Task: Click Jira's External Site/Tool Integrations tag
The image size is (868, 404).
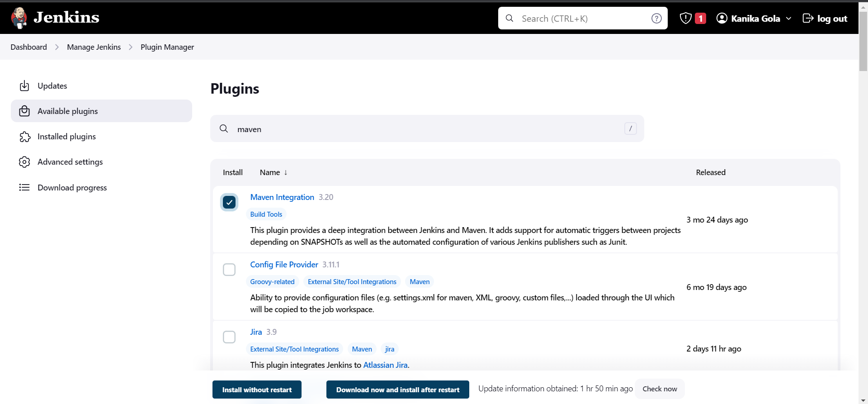Action: pos(294,349)
